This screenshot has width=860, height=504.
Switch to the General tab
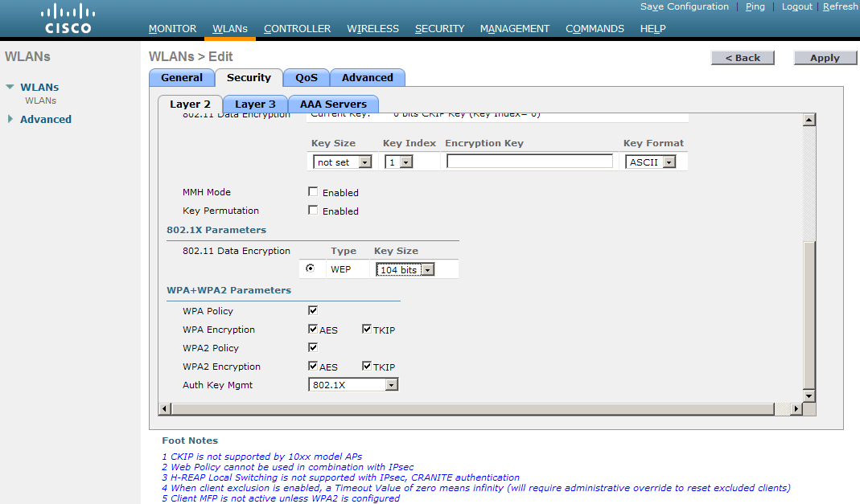[x=182, y=78]
